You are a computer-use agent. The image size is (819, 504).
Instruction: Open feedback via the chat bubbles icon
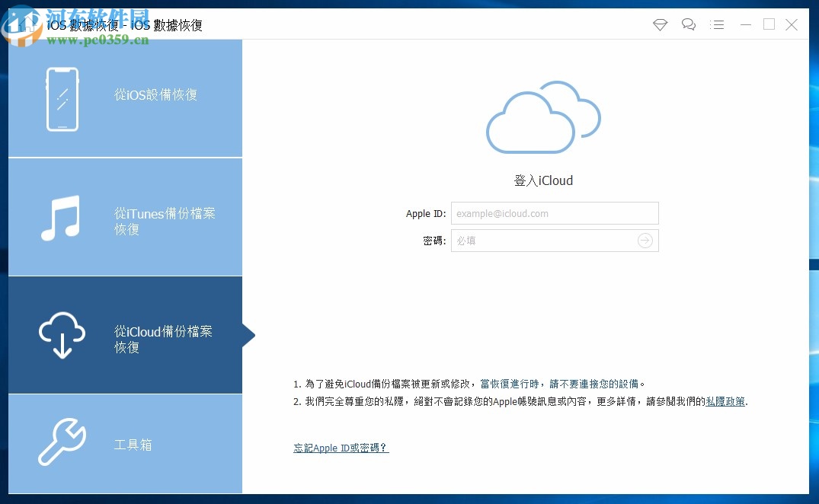(x=689, y=24)
